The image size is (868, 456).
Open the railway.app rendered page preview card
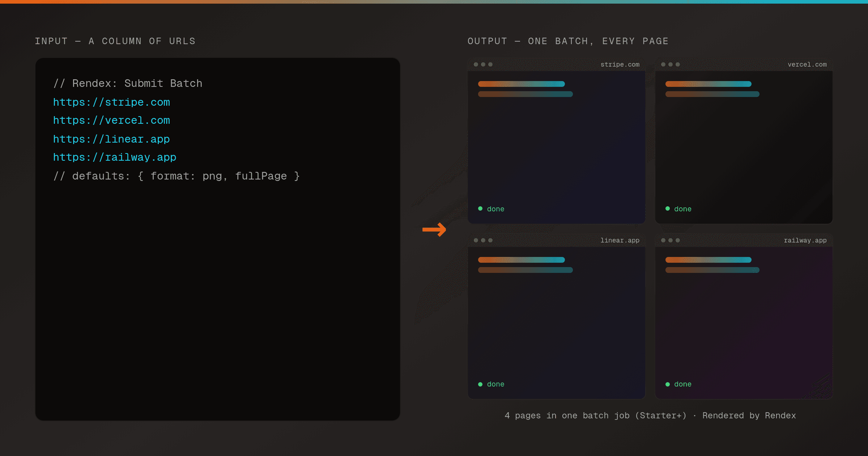(744, 316)
